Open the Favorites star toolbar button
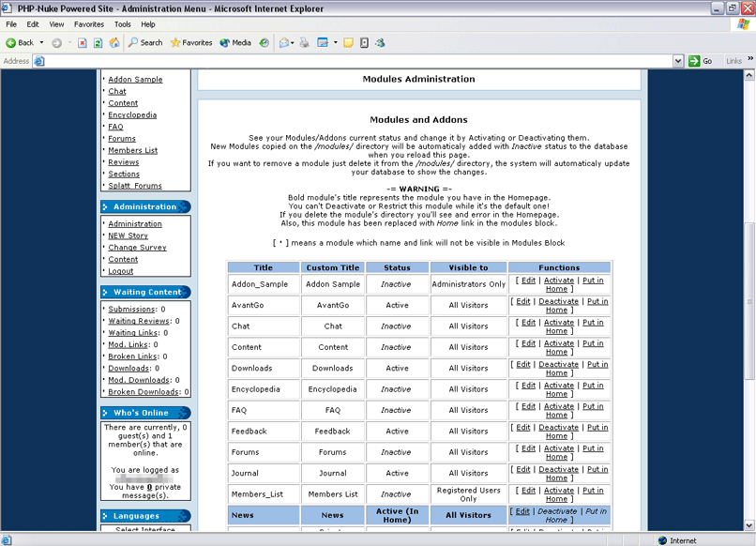 [x=191, y=42]
